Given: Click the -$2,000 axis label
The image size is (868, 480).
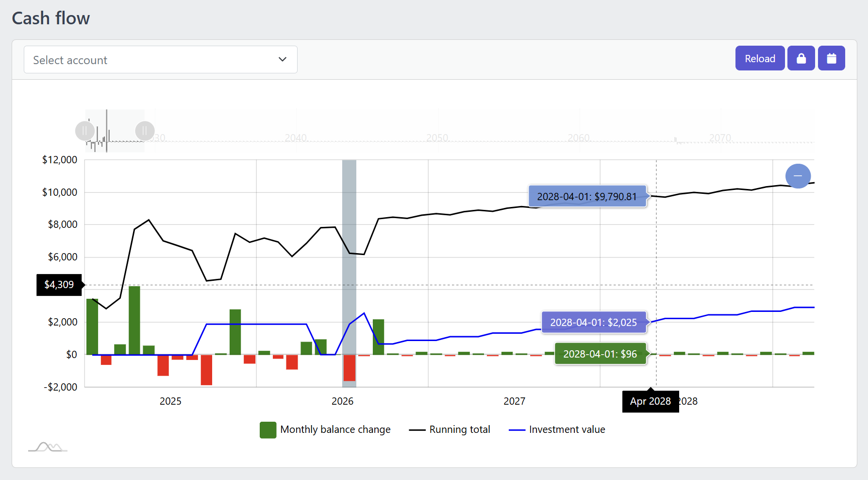Looking at the screenshot, I should [x=61, y=387].
